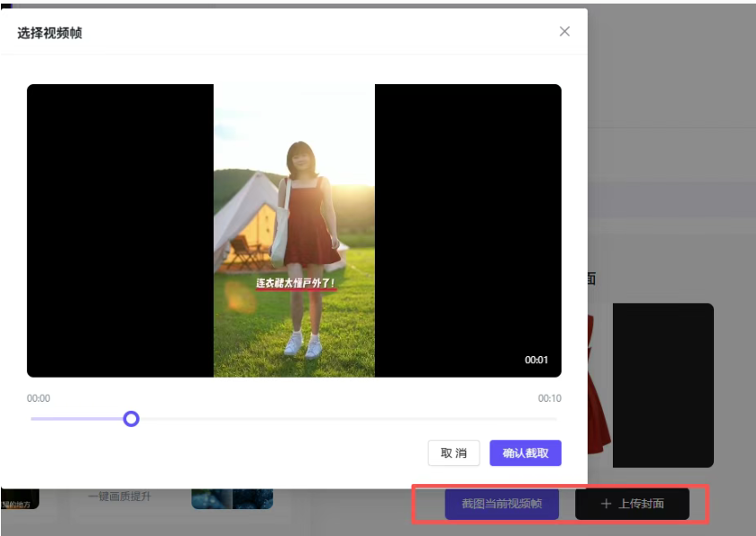Image resolution: width=756 pixels, height=536 pixels.
Task: Click the 连衣裙太懂户外了 subtitle in video
Action: [294, 284]
